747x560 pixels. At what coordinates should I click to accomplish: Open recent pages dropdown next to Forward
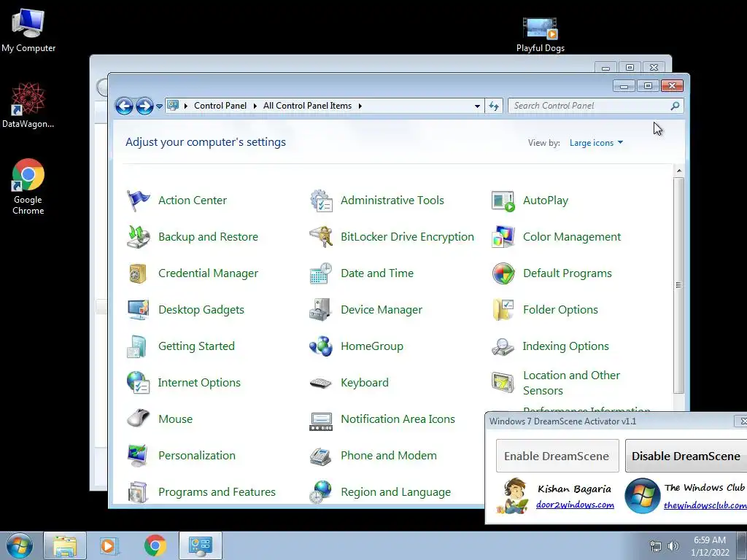pyautogui.click(x=159, y=106)
